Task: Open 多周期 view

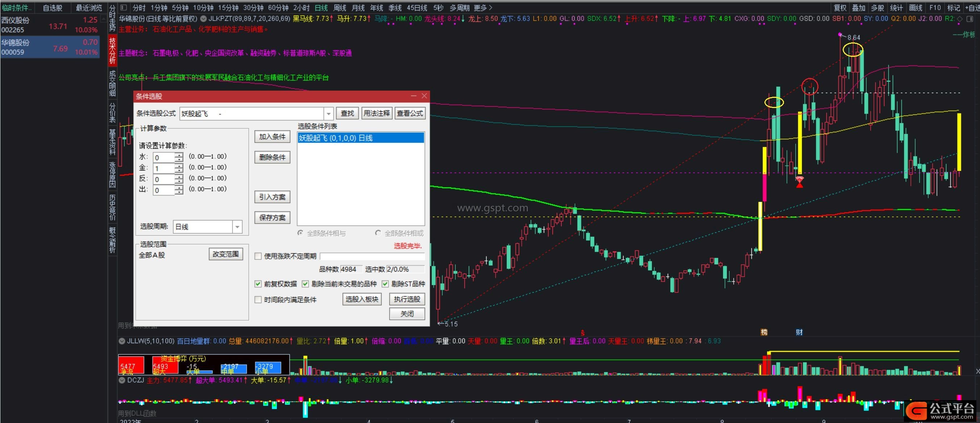Action: click(x=459, y=8)
